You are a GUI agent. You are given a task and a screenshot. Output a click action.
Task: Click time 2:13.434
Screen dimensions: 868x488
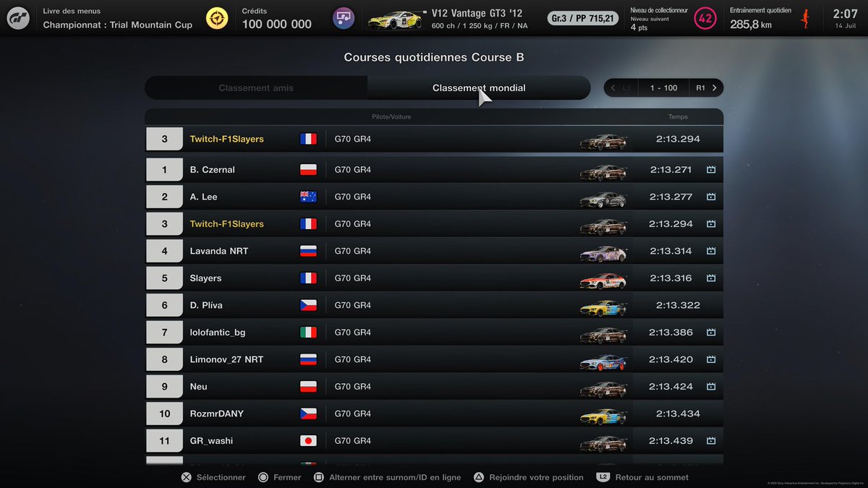pos(678,414)
